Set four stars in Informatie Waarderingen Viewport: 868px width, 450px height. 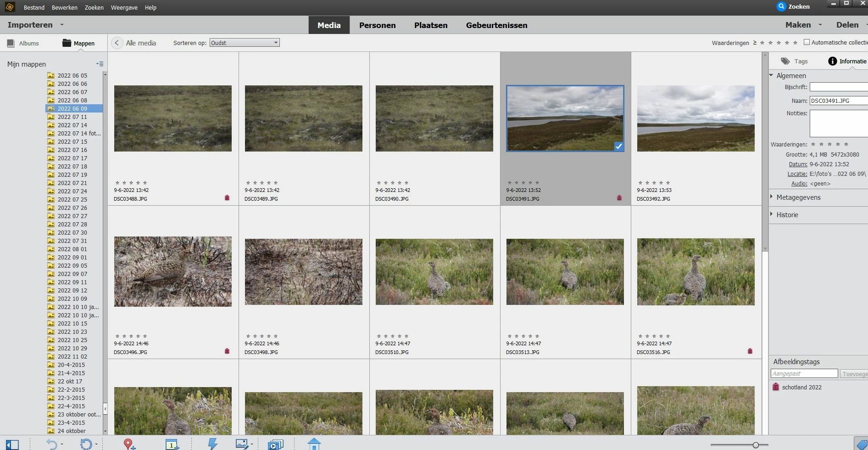pyautogui.click(x=838, y=144)
